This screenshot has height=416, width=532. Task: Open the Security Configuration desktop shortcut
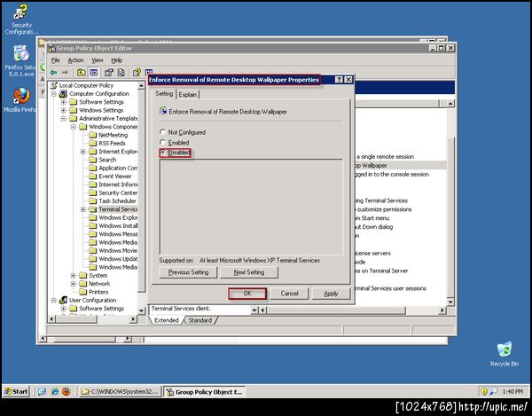(21, 20)
